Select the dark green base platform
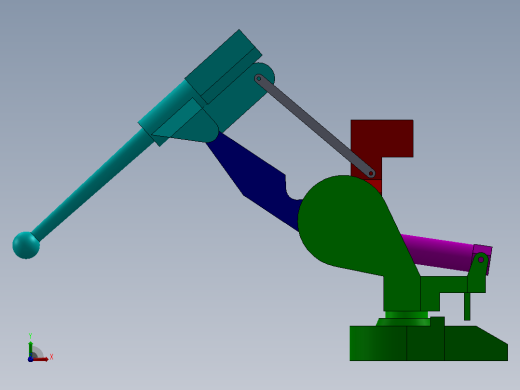 pos(429,343)
